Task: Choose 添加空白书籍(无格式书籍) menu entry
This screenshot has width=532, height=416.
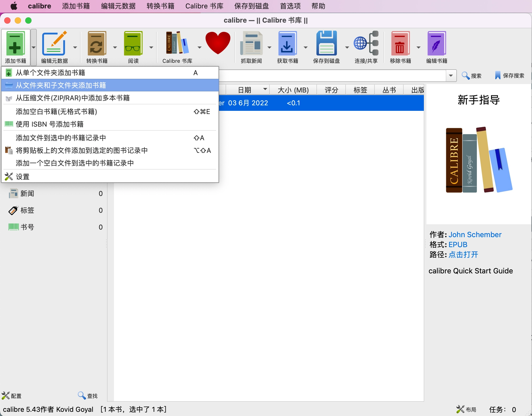Action: tap(110, 112)
